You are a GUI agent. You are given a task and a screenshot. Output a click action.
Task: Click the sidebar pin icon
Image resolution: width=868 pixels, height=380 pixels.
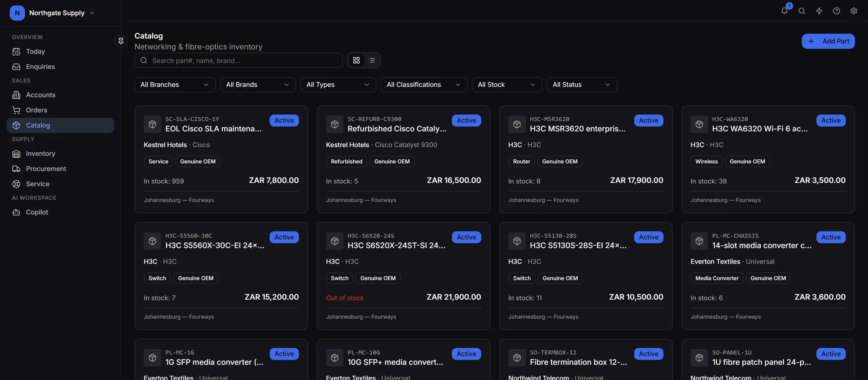[121, 41]
